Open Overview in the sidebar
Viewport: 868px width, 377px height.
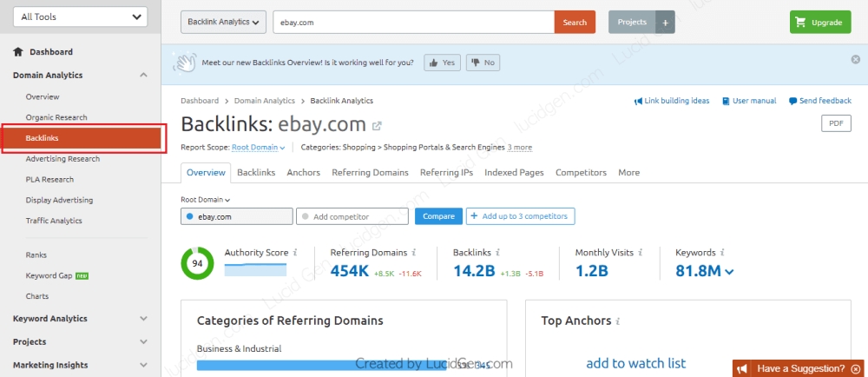(42, 97)
